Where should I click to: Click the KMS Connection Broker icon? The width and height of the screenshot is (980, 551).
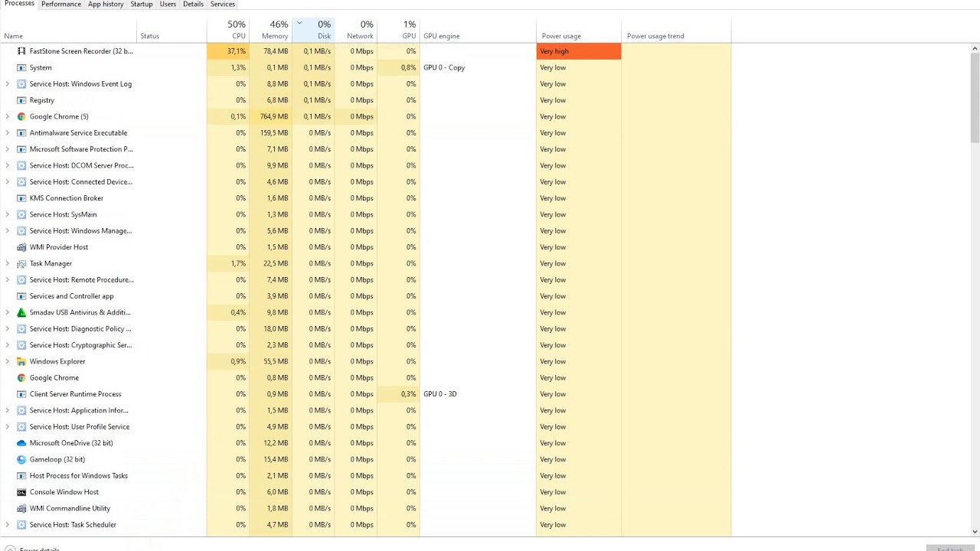click(21, 198)
